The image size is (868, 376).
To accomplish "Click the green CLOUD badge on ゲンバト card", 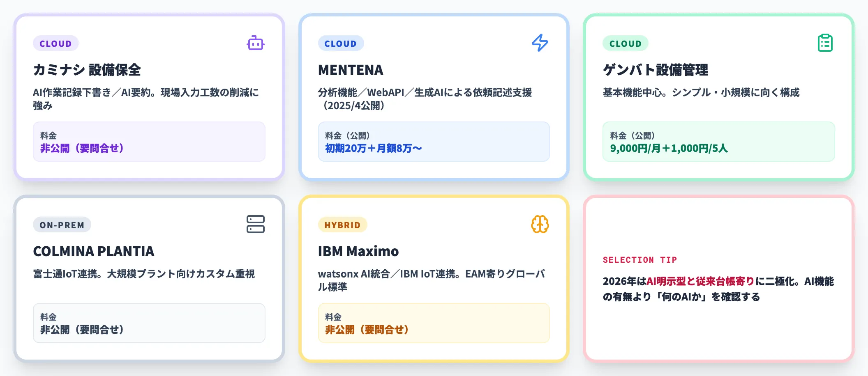I will click(x=625, y=44).
